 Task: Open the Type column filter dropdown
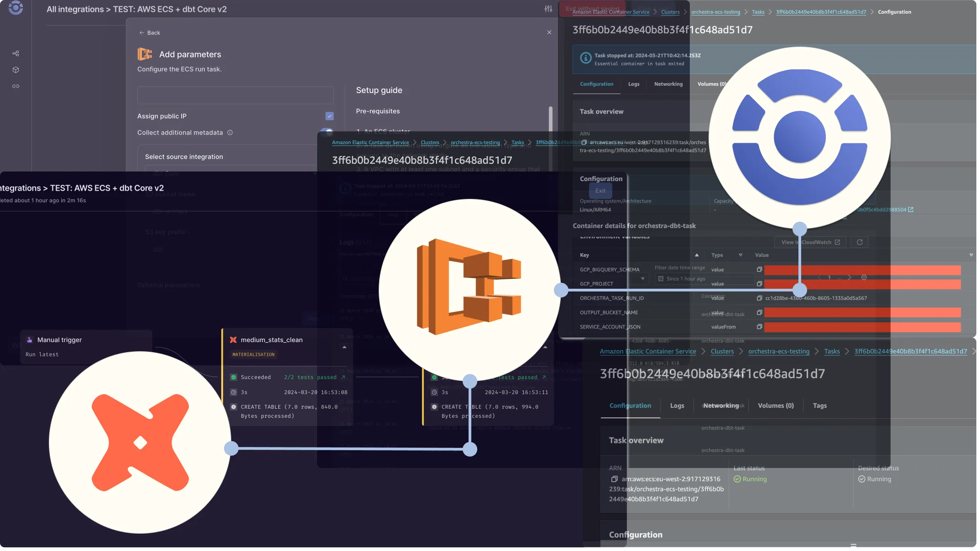(740, 255)
